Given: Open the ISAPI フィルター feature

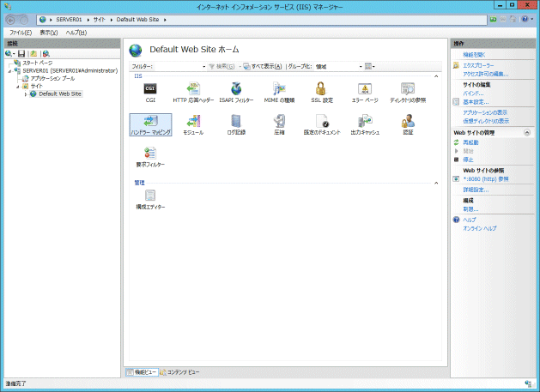Looking at the screenshot, I should tap(236, 93).
